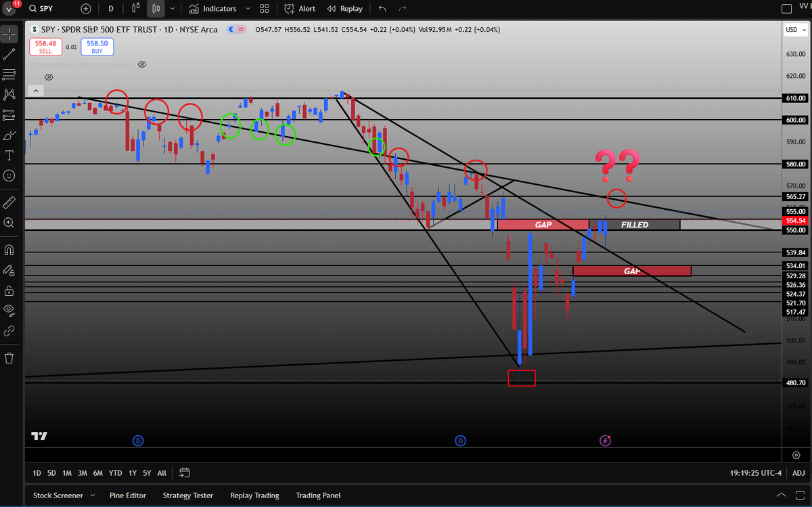Select the ruler measure tool
Screen dimensions: 812x507
(x=9, y=202)
